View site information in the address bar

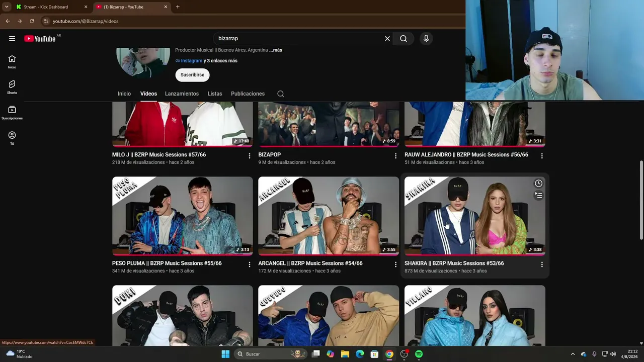coord(46,21)
